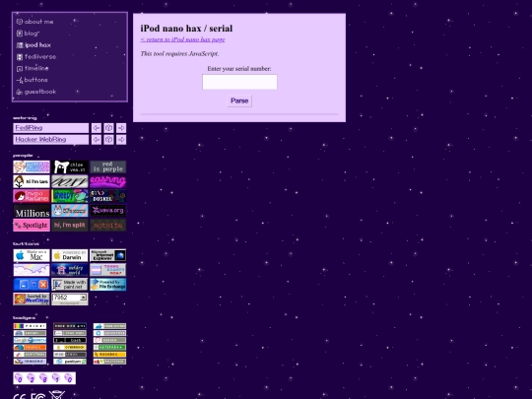
Task: Click the 02810 bubble hit counter
Action: [x=44, y=378]
